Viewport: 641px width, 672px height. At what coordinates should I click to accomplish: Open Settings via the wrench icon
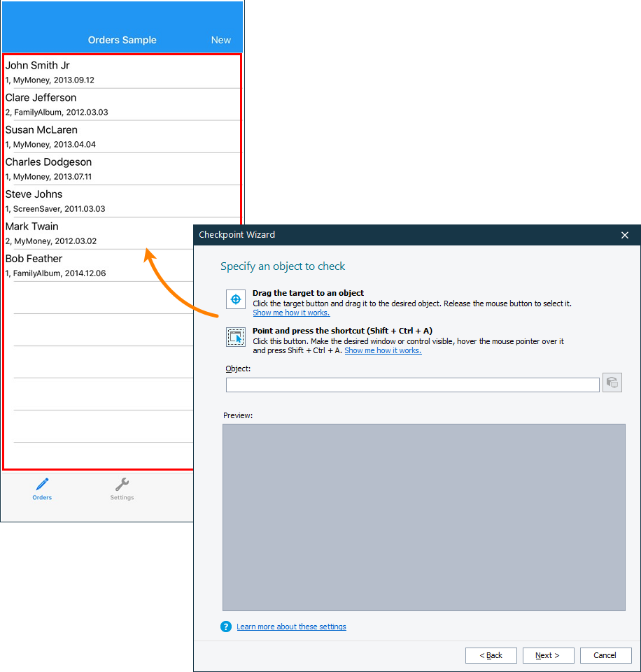pos(122,484)
